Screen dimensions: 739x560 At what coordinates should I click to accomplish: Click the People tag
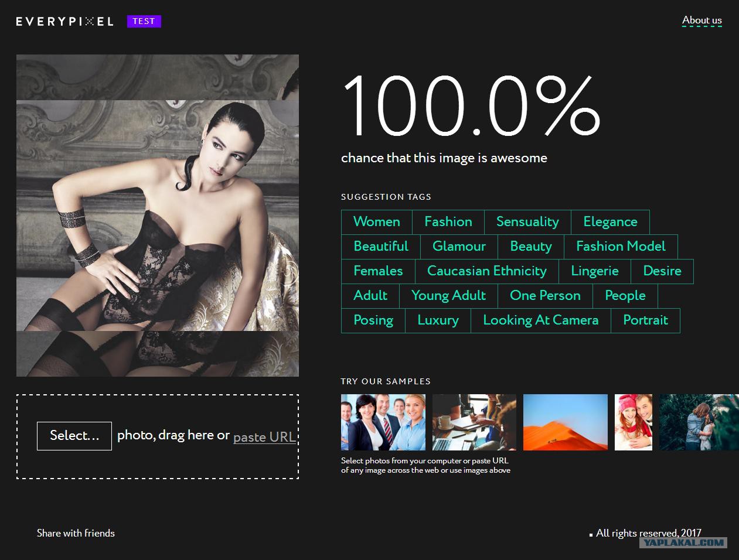pyautogui.click(x=625, y=296)
